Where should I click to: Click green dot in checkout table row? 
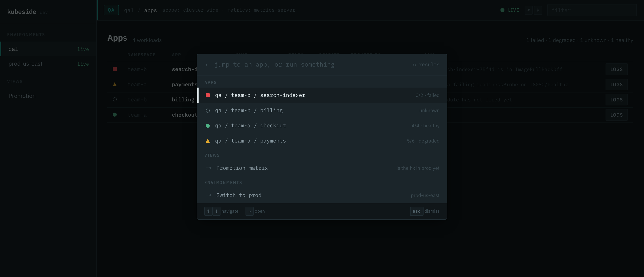(x=114, y=115)
